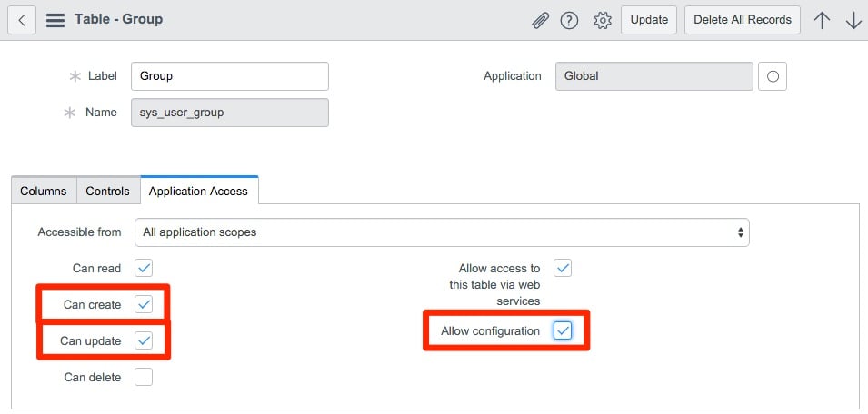
Task: Click the Update button
Action: pyautogui.click(x=649, y=20)
